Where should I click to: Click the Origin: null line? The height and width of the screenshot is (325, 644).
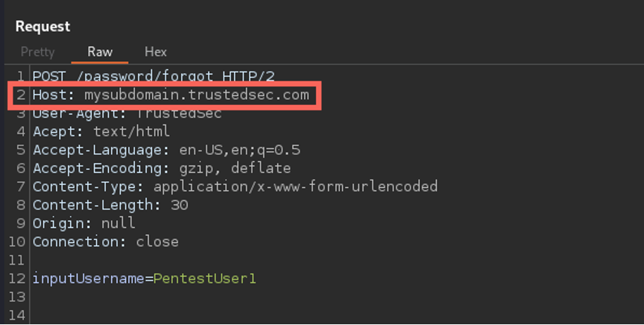(x=83, y=223)
